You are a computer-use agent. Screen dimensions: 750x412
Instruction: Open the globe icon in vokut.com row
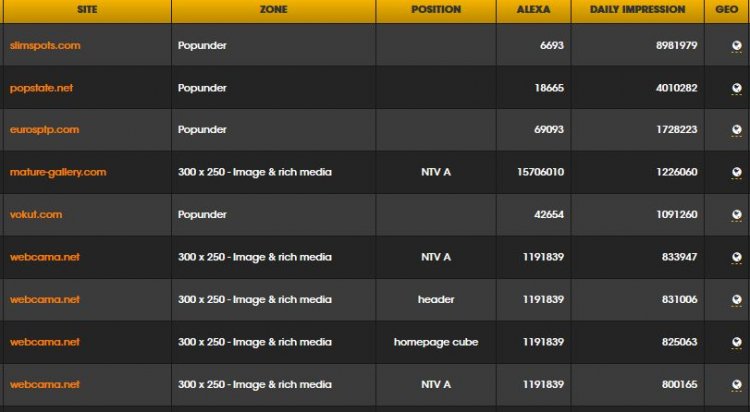pos(737,214)
